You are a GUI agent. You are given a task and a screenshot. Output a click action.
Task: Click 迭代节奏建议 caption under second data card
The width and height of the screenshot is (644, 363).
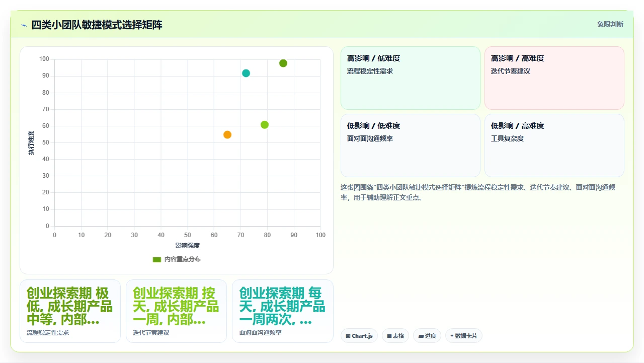[x=151, y=333]
